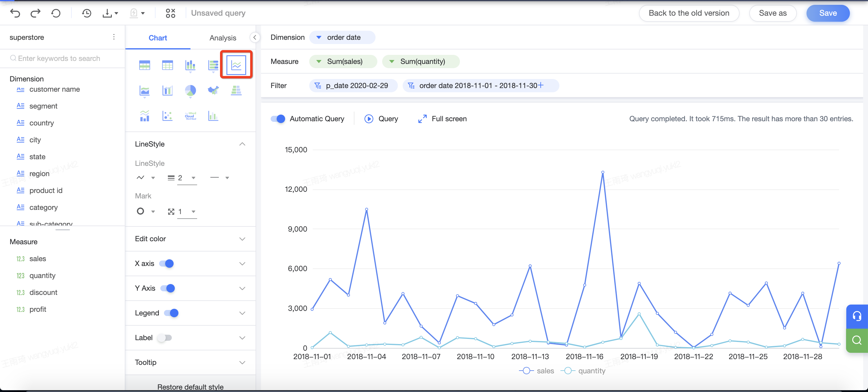Viewport: 868px width, 392px height.
Task: Select the pie chart type icon
Action: [x=190, y=91]
